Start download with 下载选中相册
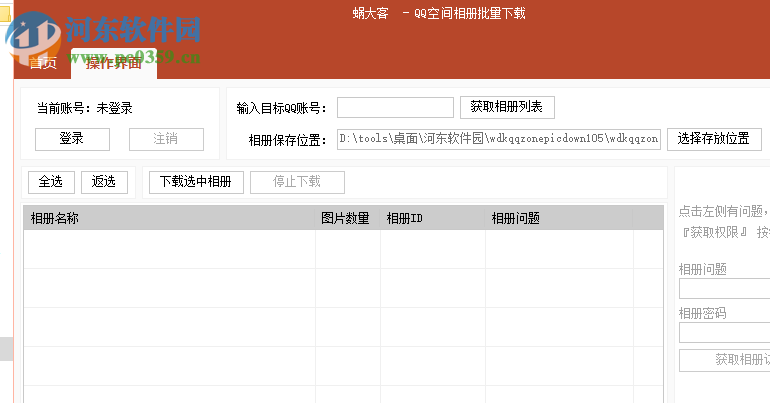The height and width of the screenshot is (403, 770). coord(196,182)
